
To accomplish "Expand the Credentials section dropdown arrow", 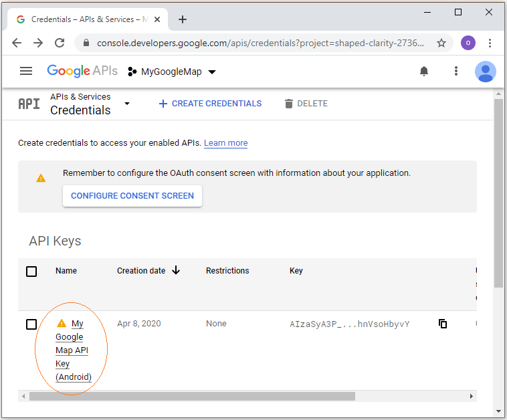I will (x=127, y=104).
